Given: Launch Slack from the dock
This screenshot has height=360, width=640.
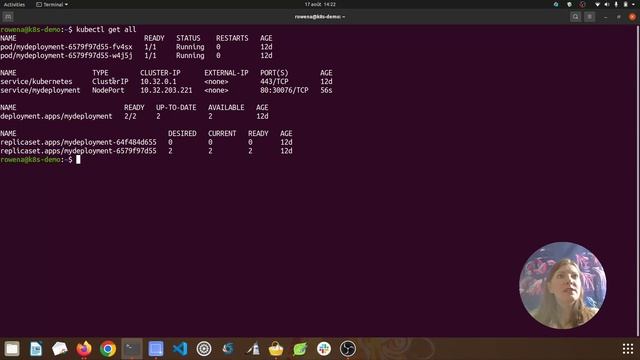Looking at the screenshot, I should (324, 349).
